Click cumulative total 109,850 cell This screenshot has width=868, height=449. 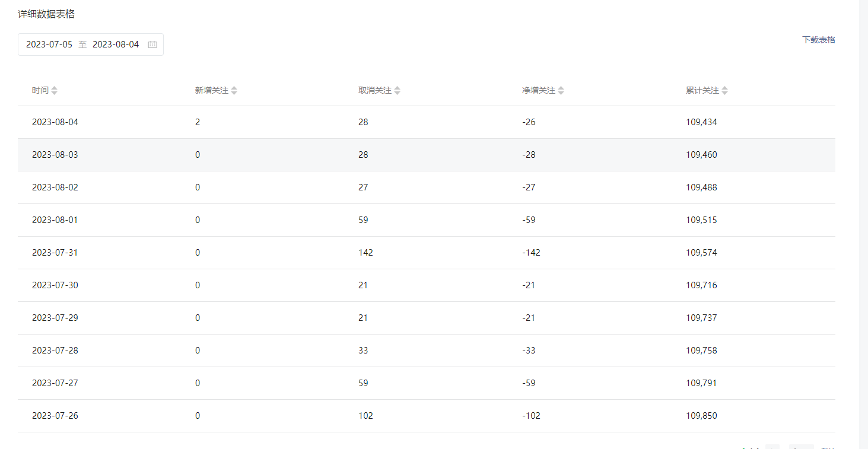tap(701, 416)
